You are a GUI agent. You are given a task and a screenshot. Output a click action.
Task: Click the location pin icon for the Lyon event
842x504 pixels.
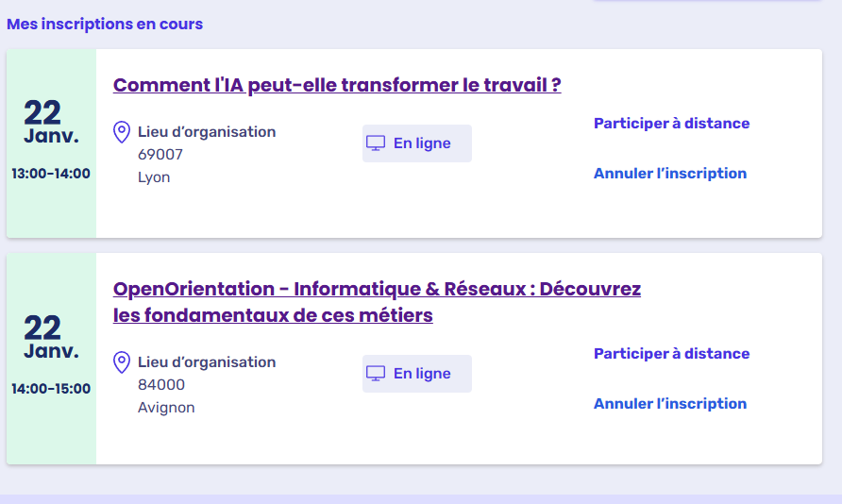pyautogui.click(x=122, y=132)
